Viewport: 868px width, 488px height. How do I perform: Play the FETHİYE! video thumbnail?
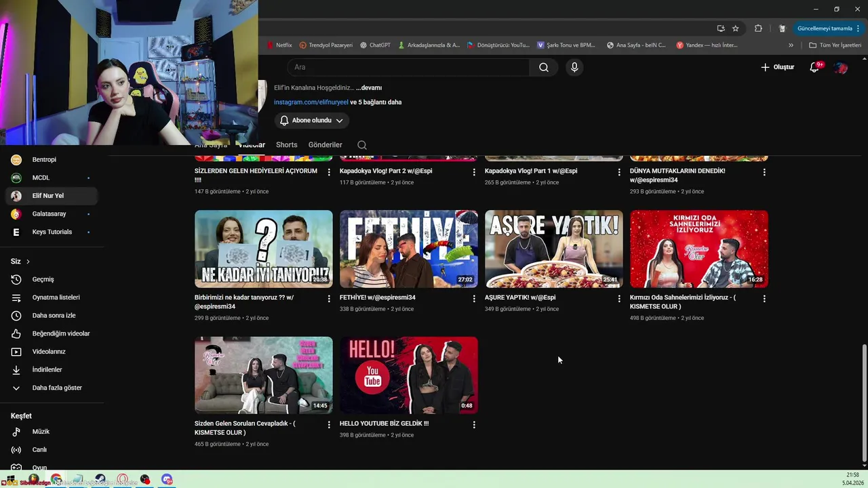[409, 249]
